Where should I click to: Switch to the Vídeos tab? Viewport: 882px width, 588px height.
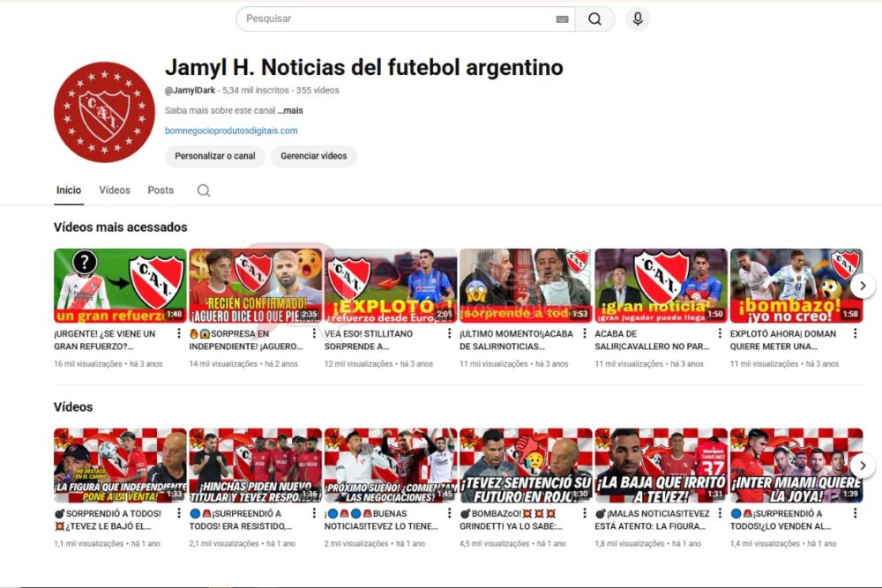(x=114, y=190)
